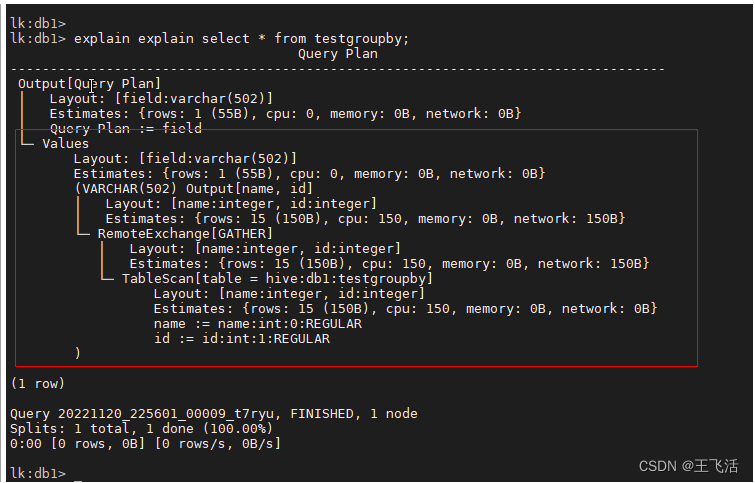
Task: Click 'id := id:int:1:REGULAR' column mapping
Action: [241, 338]
